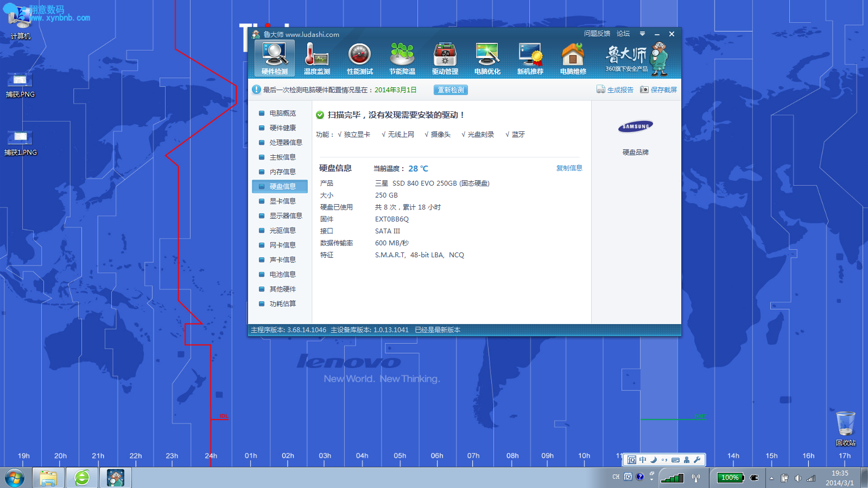868x488 pixels.
Task: Click the volume speaker tray icon
Action: tap(798, 478)
